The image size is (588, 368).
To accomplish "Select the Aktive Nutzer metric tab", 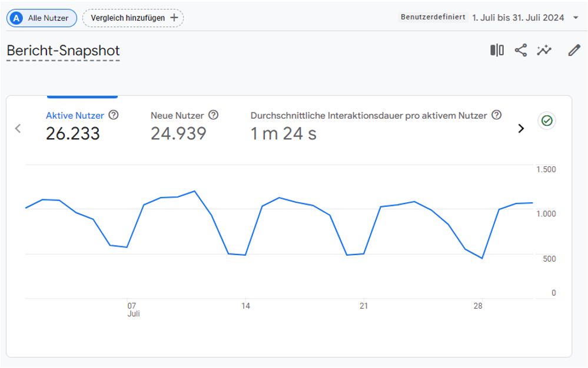I will click(x=75, y=116).
